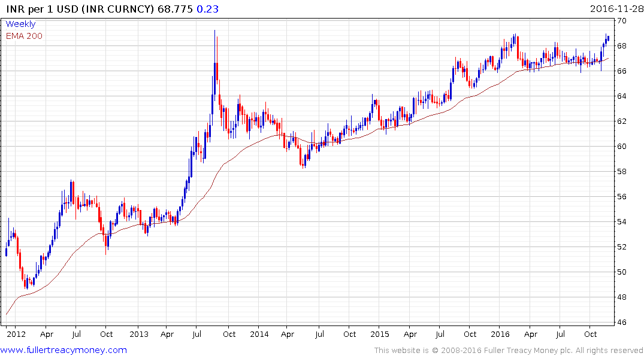
Task: Click the y-axis label 70
Action: click(x=621, y=21)
